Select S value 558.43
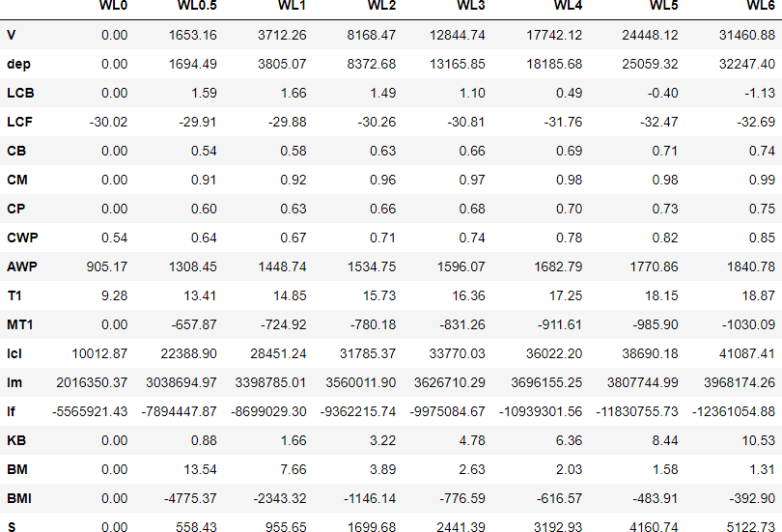 tap(197, 526)
